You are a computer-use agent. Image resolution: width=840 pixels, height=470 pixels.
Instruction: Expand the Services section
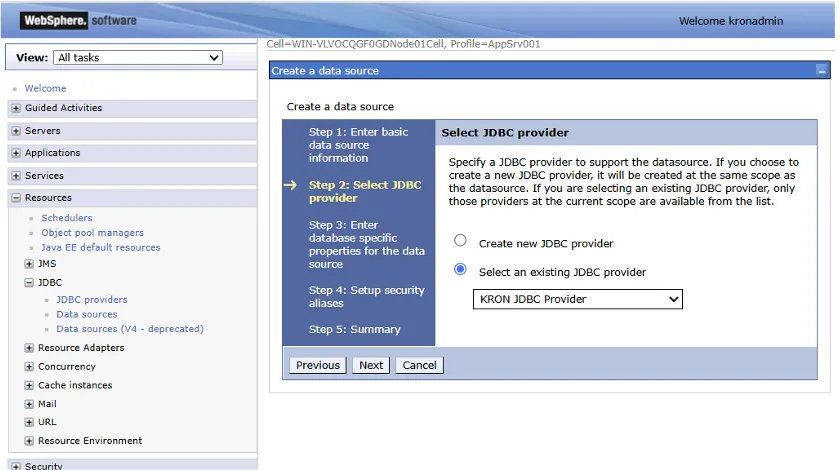16,176
